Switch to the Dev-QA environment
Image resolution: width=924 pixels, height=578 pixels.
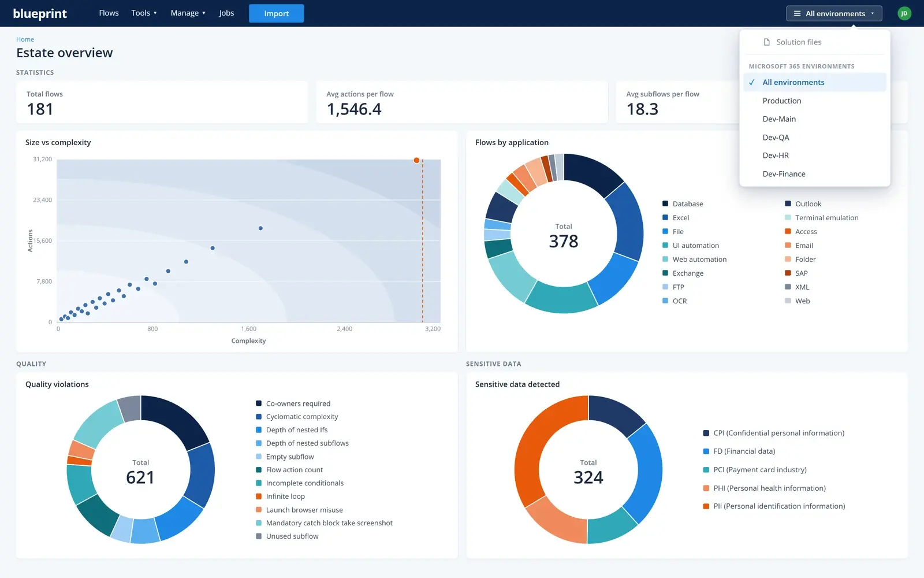point(814,138)
